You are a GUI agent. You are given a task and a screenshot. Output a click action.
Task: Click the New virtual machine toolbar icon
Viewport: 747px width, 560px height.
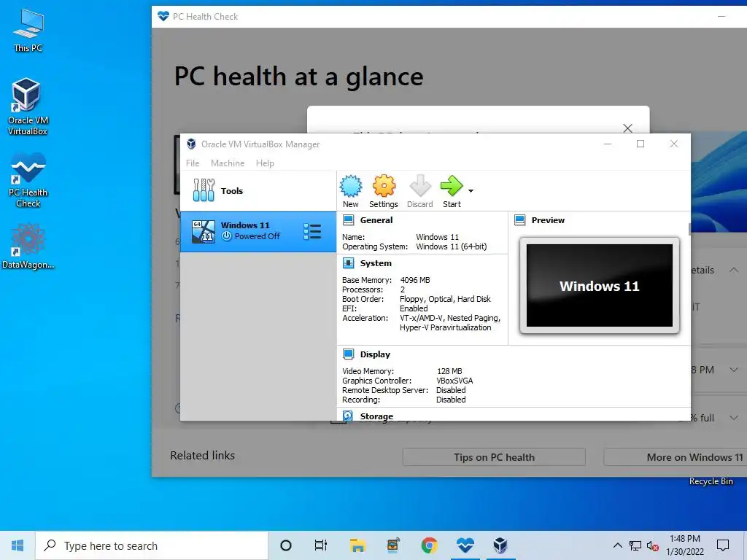[351, 186]
